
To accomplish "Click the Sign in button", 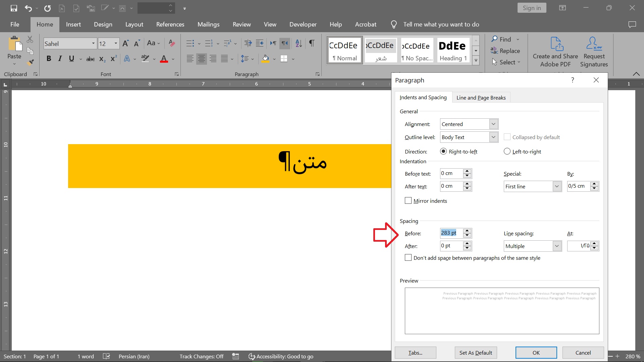I will point(532,8).
